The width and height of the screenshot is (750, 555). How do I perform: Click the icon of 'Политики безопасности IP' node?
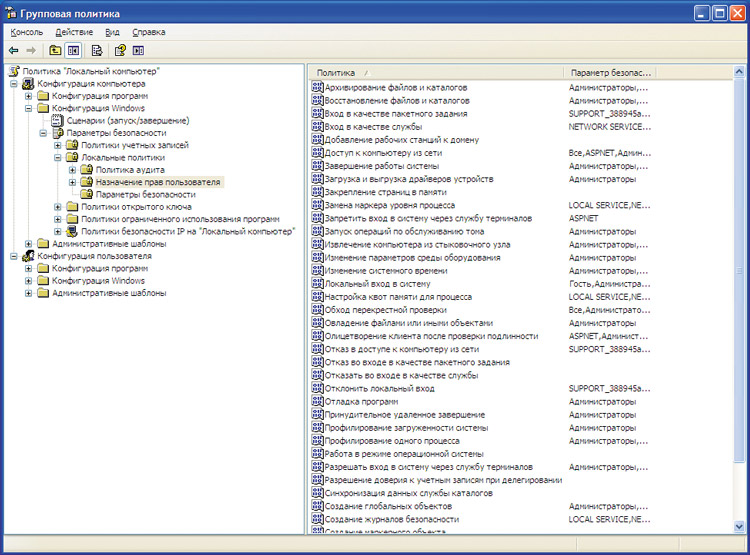tap(72, 230)
